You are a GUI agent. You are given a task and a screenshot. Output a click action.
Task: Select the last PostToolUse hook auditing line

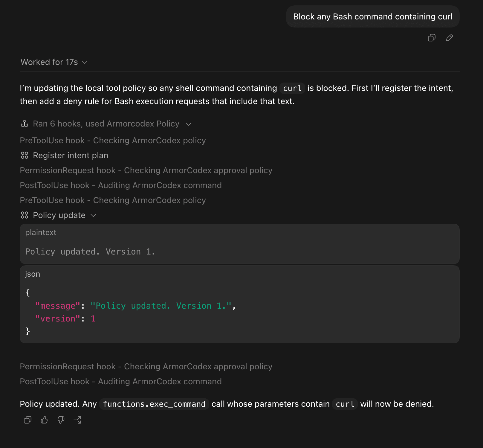pos(121,381)
